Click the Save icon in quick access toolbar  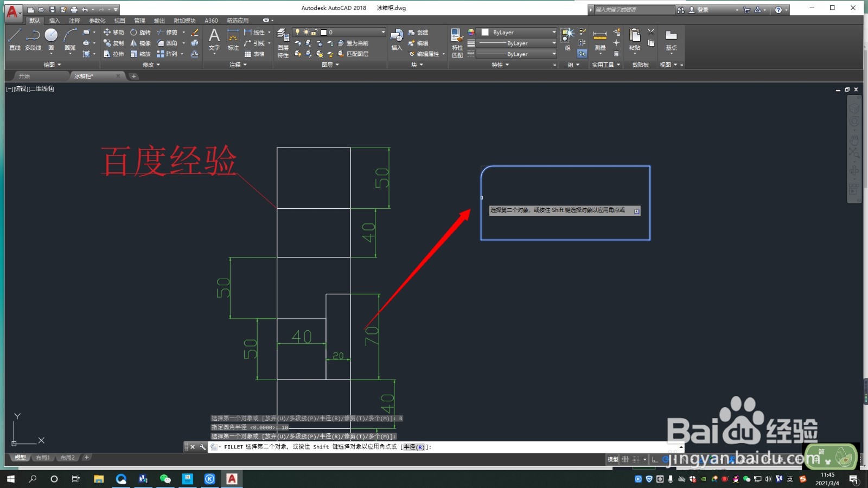pyautogui.click(x=52, y=10)
